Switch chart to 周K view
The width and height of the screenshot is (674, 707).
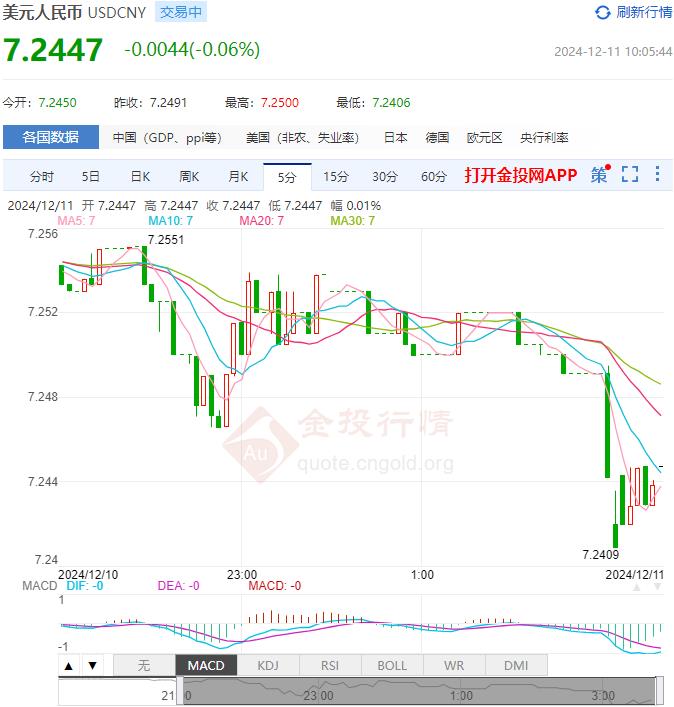coord(189,176)
